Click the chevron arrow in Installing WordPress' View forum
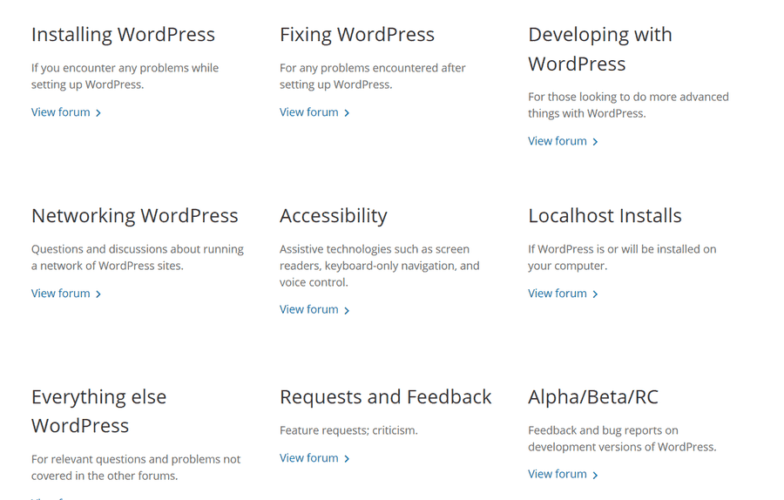The height and width of the screenshot is (500, 784). (x=98, y=114)
